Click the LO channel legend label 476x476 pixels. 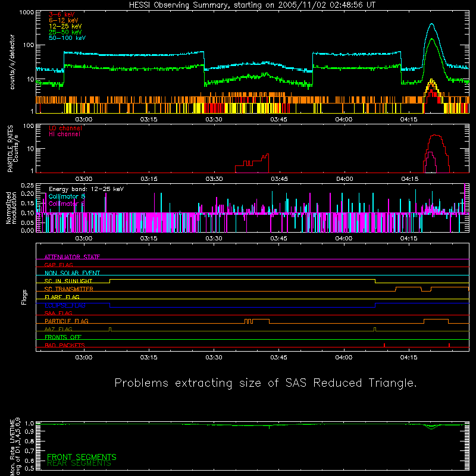pos(65,128)
